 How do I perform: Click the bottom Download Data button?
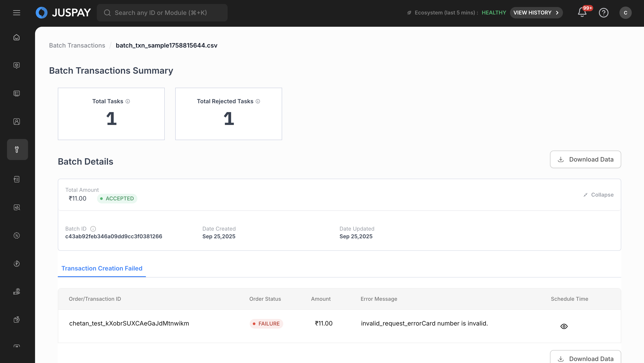click(x=585, y=358)
